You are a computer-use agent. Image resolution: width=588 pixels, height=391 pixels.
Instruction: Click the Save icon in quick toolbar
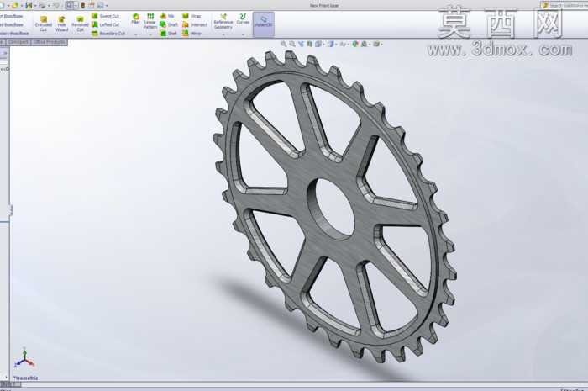click(x=29, y=5)
